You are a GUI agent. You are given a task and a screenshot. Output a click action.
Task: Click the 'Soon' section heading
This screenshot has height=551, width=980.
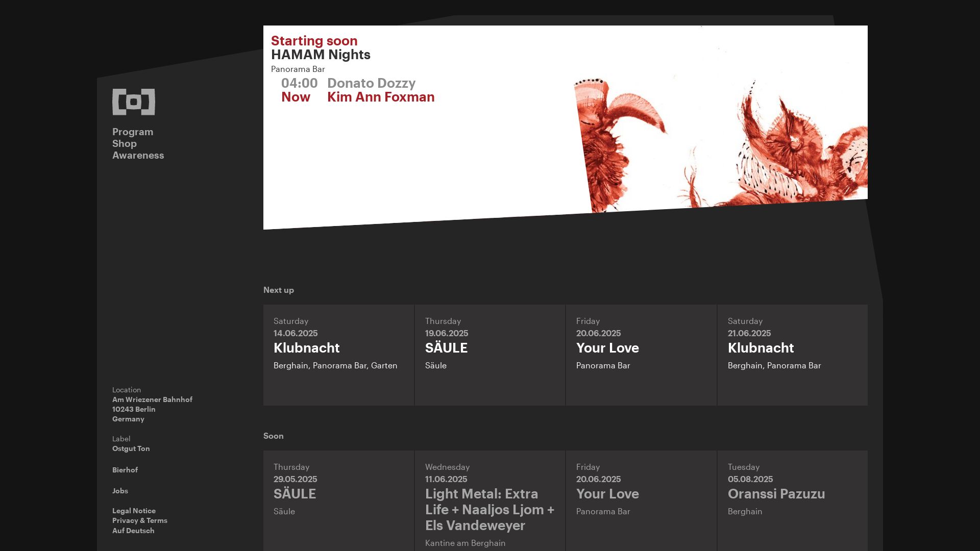coord(274,436)
